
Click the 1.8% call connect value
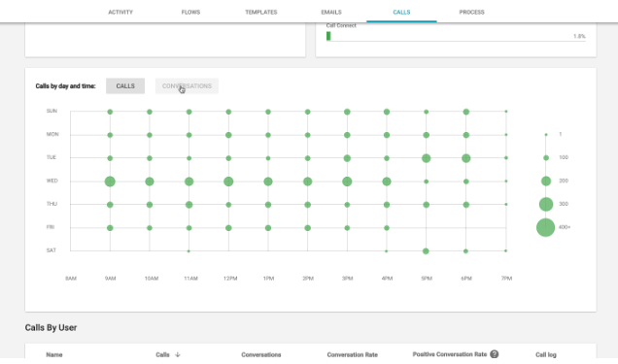pyautogui.click(x=579, y=36)
